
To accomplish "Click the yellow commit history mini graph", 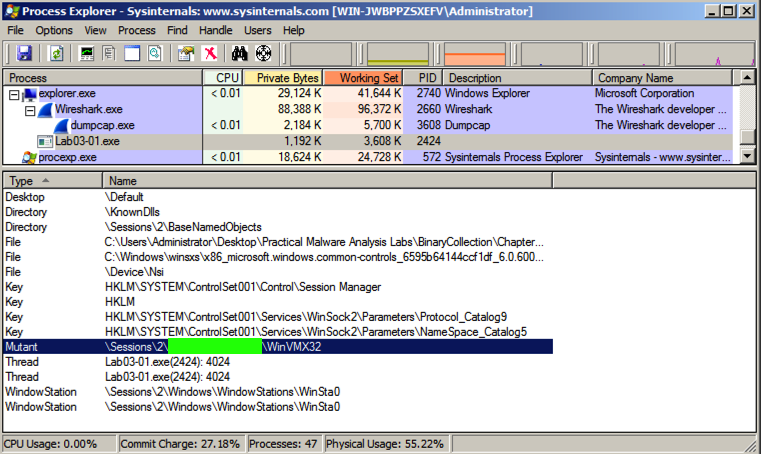I will 398,54.
